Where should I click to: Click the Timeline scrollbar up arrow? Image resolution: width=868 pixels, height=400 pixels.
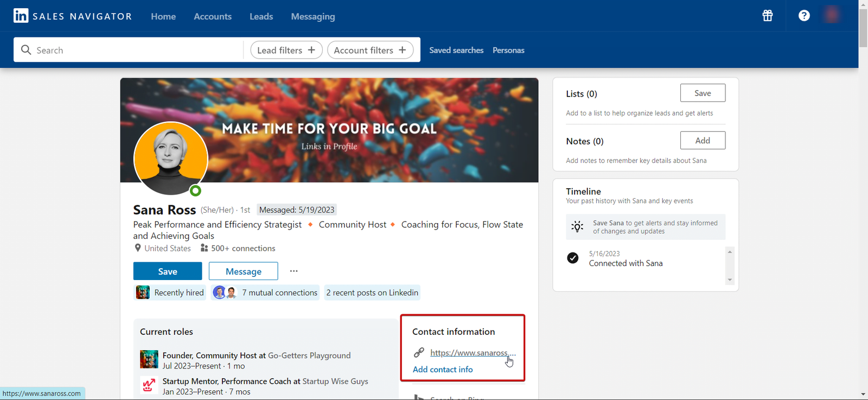point(730,252)
